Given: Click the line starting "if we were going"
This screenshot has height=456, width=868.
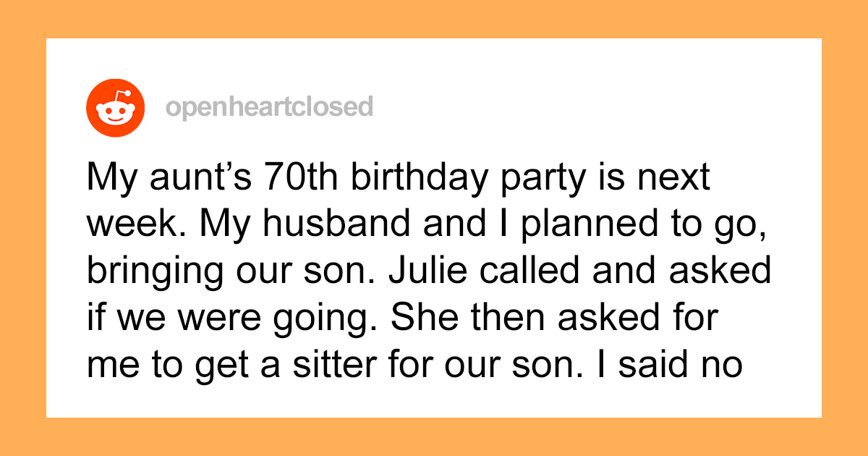Looking at the screenshot, I should coord(404,318).
